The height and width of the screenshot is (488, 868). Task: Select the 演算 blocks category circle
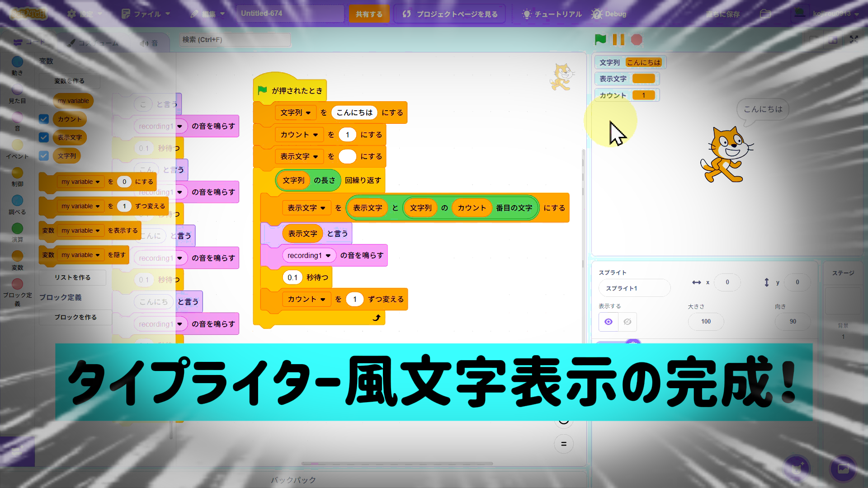tap(17, 229)
